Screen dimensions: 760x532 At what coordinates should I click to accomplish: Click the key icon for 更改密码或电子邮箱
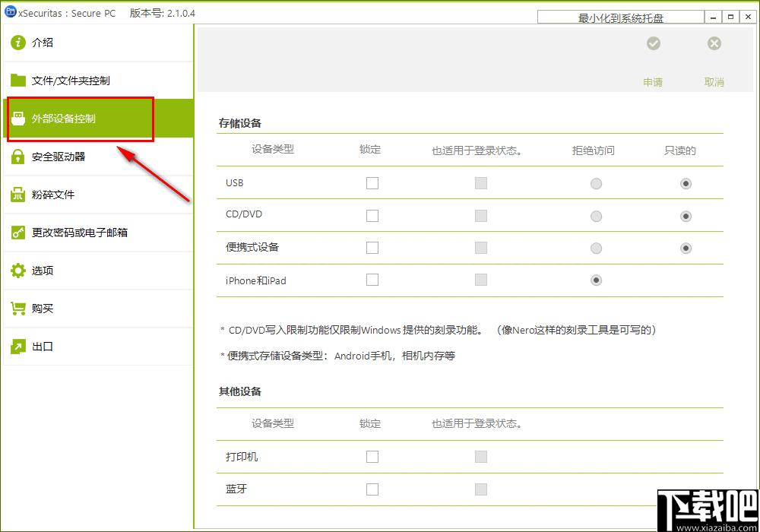point(18,233)
